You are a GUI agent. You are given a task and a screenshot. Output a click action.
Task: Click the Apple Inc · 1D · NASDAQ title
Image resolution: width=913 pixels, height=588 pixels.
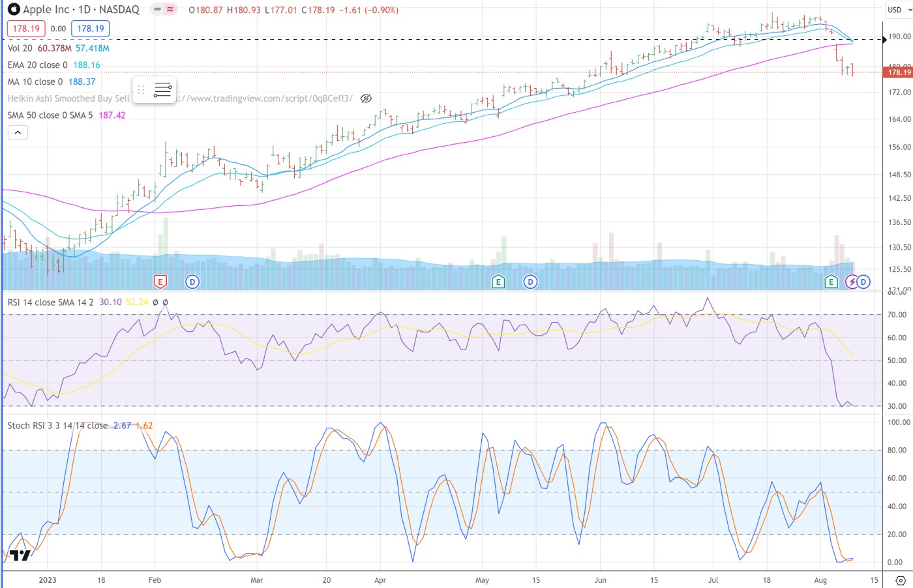(81, 10)
